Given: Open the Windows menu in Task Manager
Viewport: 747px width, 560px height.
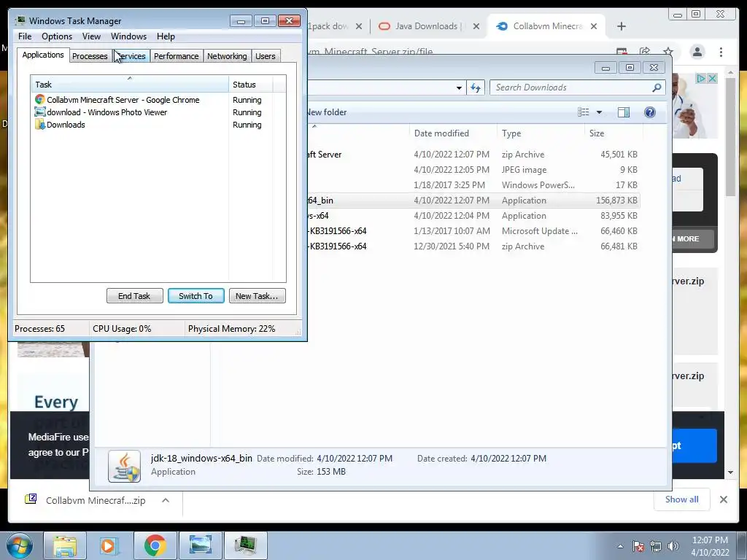Looking at the screenshot, I should click(x=128, y=36).
